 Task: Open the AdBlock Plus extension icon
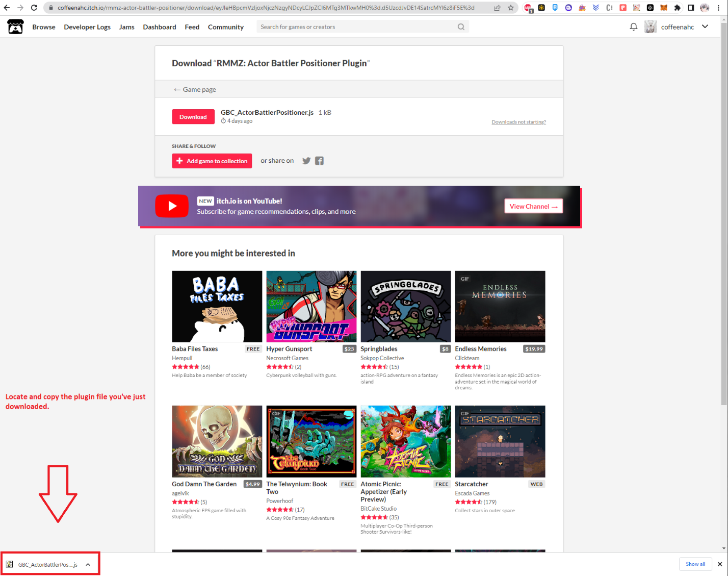pos(528,8)
